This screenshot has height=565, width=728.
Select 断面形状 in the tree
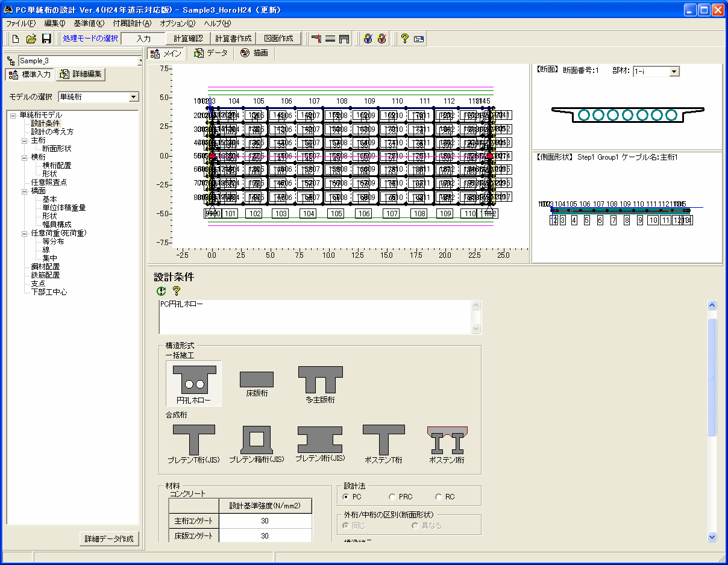click(57, 149)
